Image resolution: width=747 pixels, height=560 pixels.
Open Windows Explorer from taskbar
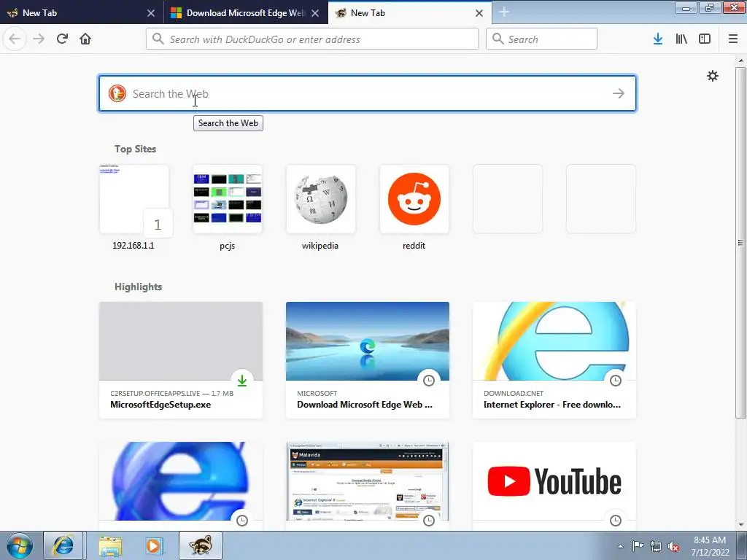coord(110,545)
